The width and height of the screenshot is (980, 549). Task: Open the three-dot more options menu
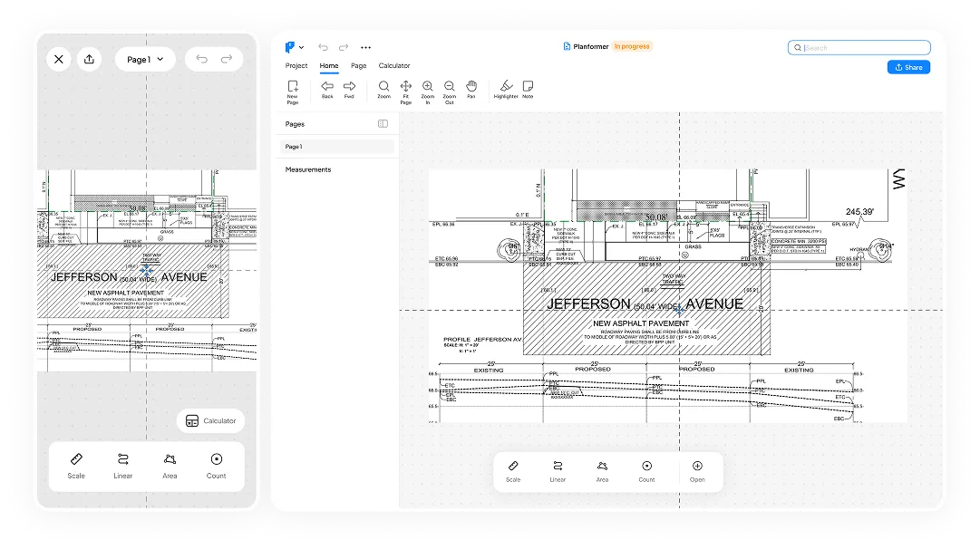tap(366, 47)
